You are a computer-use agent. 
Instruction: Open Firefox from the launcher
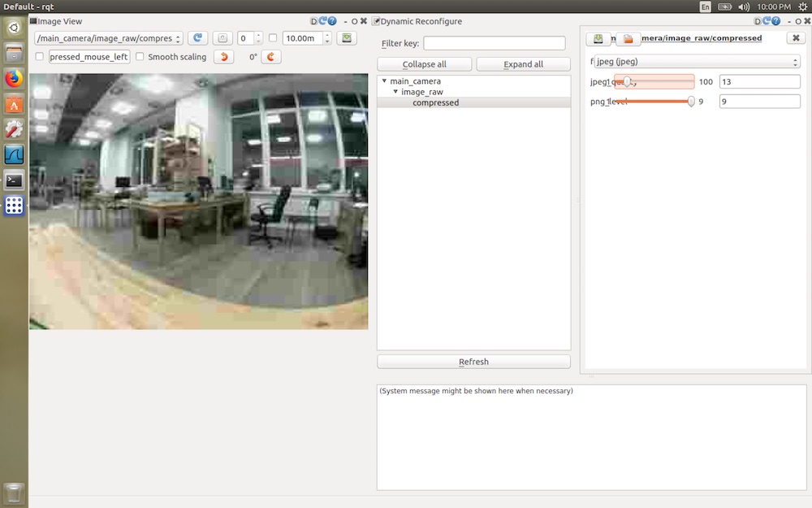pos(13,80)
